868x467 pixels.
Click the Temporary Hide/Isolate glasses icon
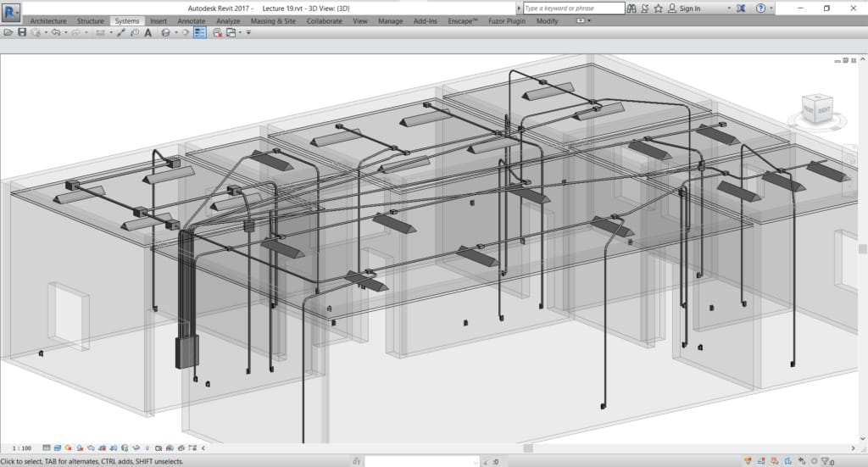pos(136,448)
